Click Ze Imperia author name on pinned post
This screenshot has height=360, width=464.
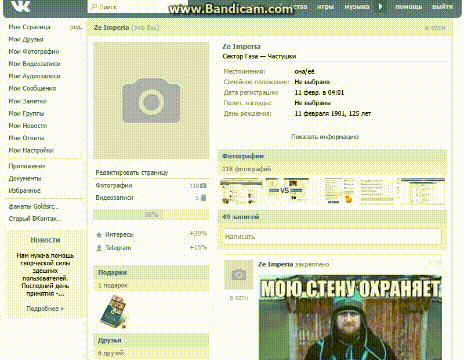(x=276, y=264)
